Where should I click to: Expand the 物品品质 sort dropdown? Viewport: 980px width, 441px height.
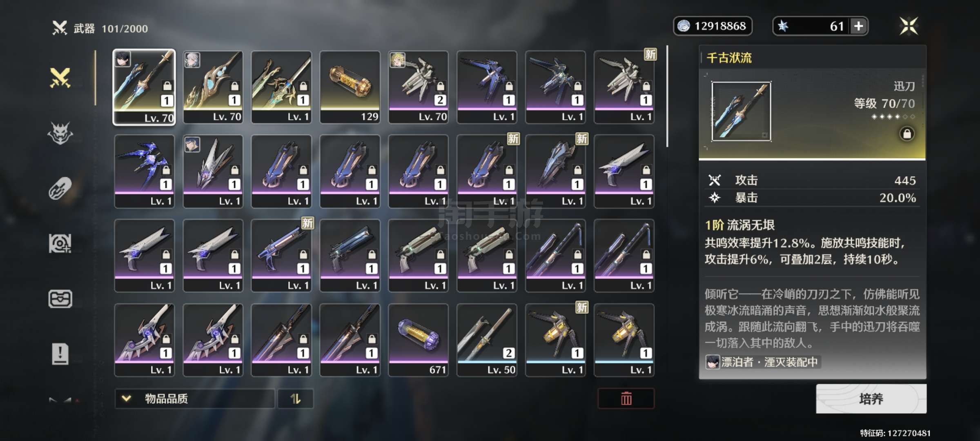[x=194, y=399]
